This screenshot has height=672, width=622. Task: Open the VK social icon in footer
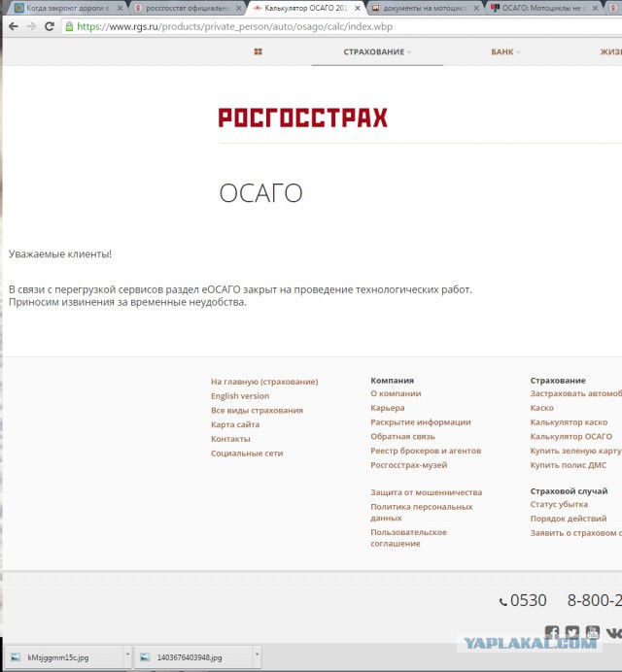click(614, 632)
